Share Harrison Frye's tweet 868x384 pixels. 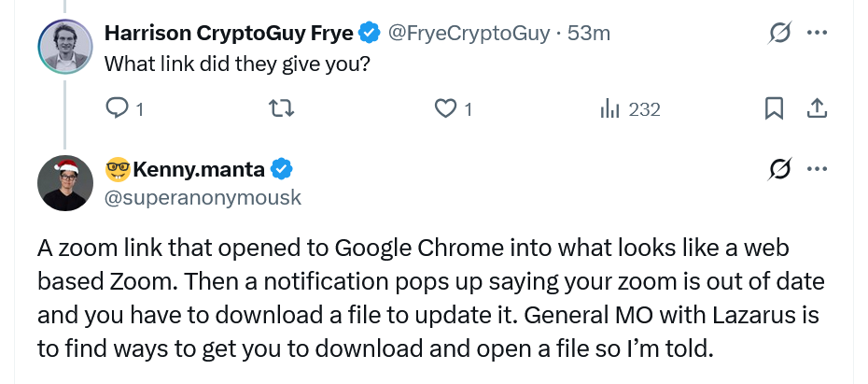[x=816, y=109]
